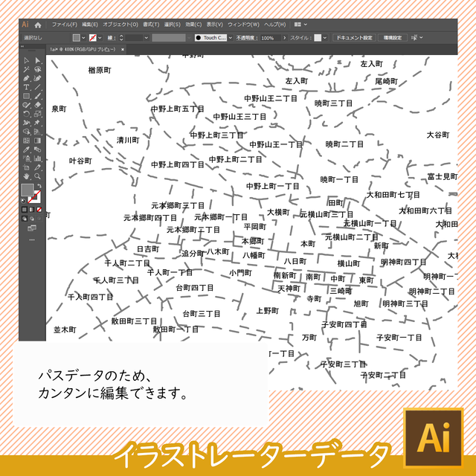476x476 pixels.
Task: Open the Edit Toolbar three-dots button
Action: (32, 239)
